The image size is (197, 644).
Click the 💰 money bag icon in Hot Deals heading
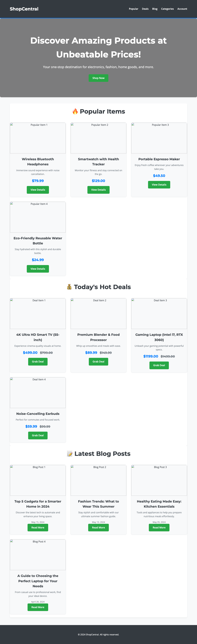(x=69, y=287)
